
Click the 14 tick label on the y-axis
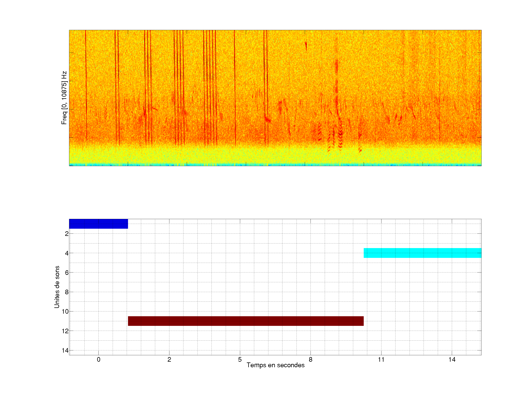pyautogui.click(x=65, y=350)
